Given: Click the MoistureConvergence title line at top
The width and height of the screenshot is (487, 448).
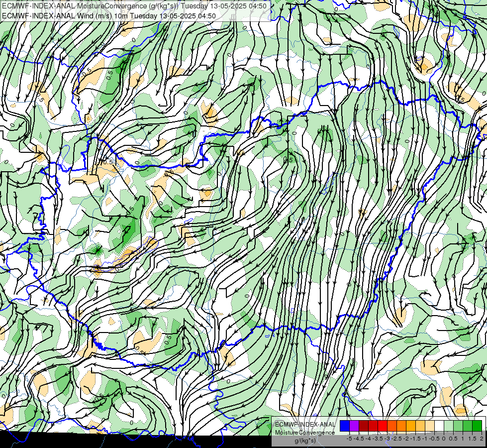Looking at the screenshot, I should pos(134,6).
